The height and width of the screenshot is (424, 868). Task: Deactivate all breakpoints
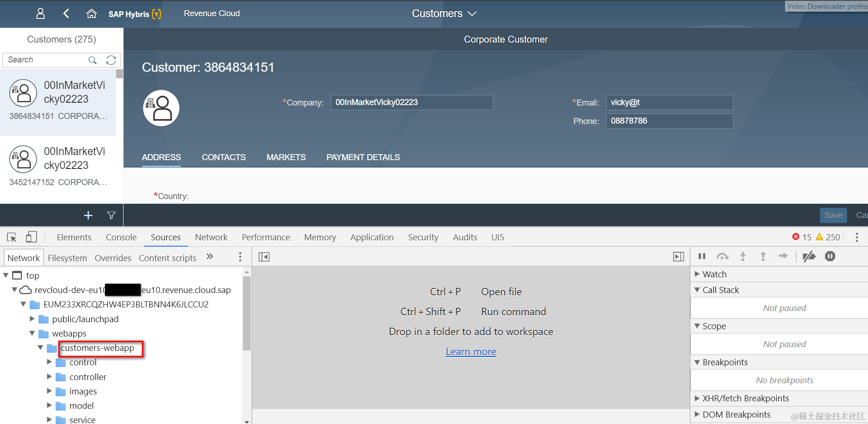pos(809,256)
